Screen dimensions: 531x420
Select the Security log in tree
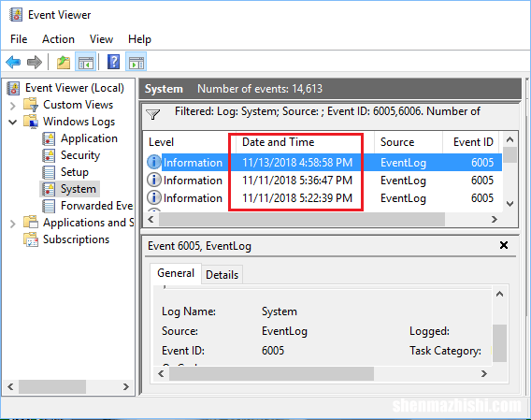tap(80, 155)
